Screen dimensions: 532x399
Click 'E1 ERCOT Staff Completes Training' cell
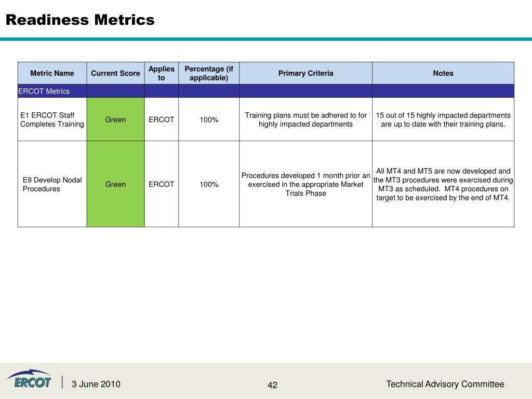pyautogui.click(x=52, y=119)
